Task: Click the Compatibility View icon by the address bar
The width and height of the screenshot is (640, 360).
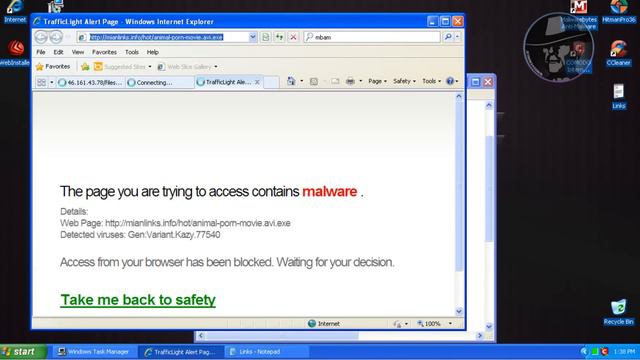Action: tap(265, 37)
